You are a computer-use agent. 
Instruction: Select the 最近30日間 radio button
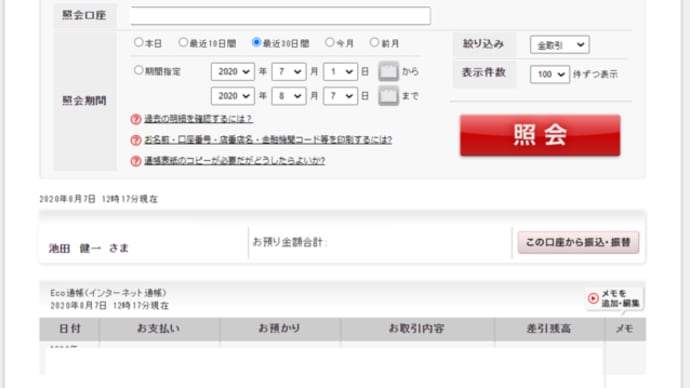point(256,42)
